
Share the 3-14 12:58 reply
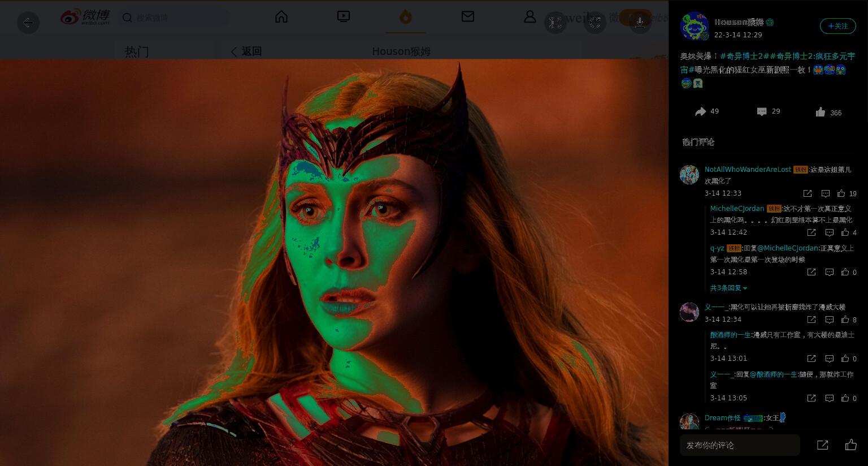click(x=811, y=272)
